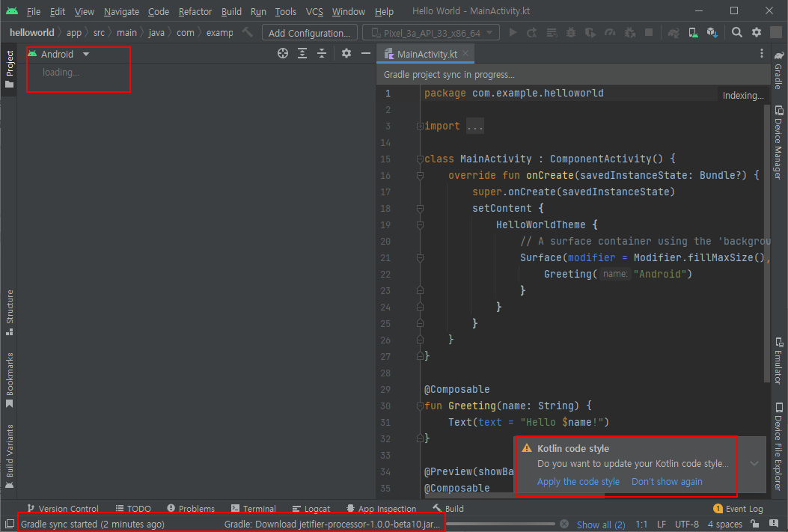Collapse the MainActivity class fold marker
The image size is (788, 532).
[420, 159]
